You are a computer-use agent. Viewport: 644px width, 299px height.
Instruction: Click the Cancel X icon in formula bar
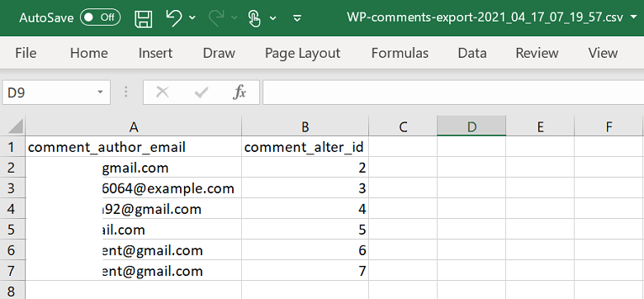163,93
